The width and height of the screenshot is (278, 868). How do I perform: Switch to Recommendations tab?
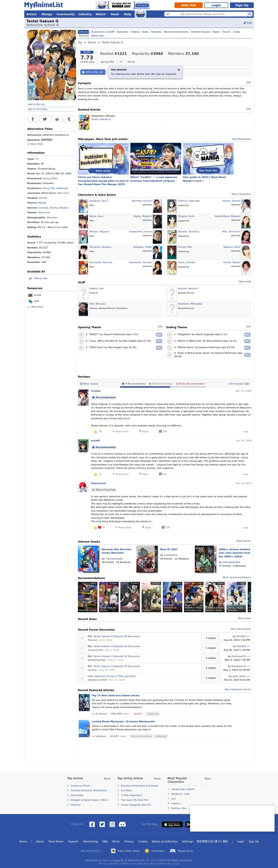tap(176, 32)
